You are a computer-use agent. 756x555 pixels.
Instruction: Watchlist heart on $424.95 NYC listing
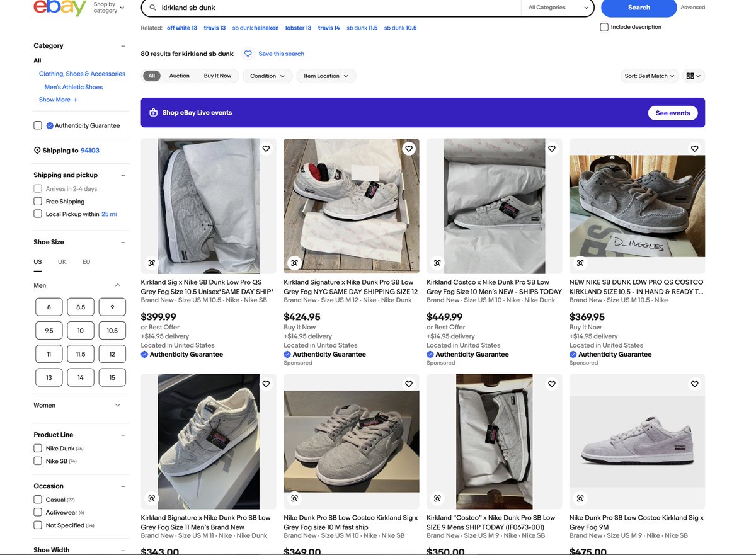(409, 149)
